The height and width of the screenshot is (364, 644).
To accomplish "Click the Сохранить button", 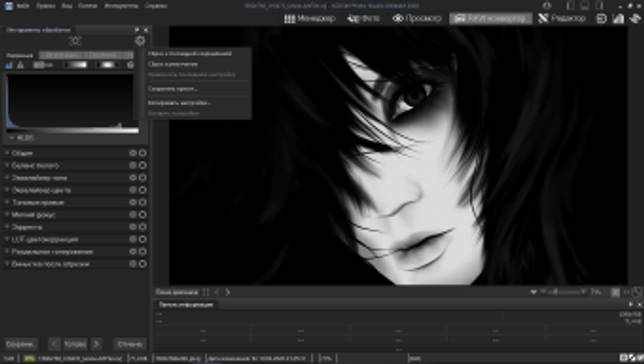I will 20,344.
